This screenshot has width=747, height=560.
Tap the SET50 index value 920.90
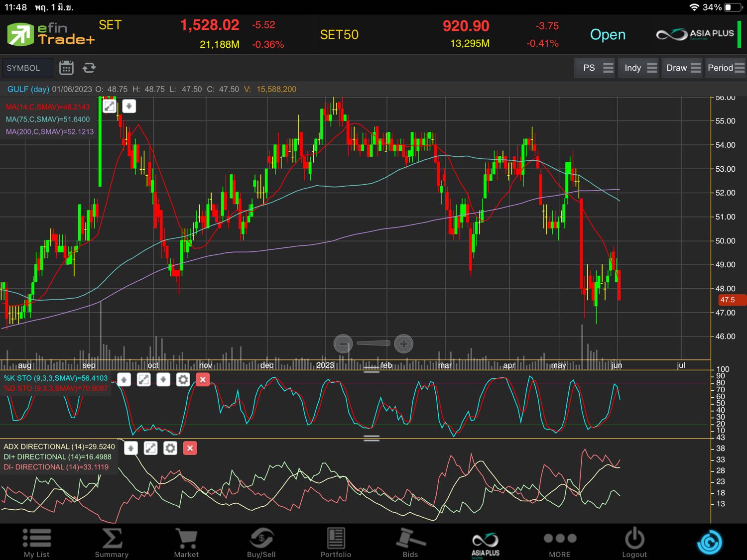pos(466,26)
